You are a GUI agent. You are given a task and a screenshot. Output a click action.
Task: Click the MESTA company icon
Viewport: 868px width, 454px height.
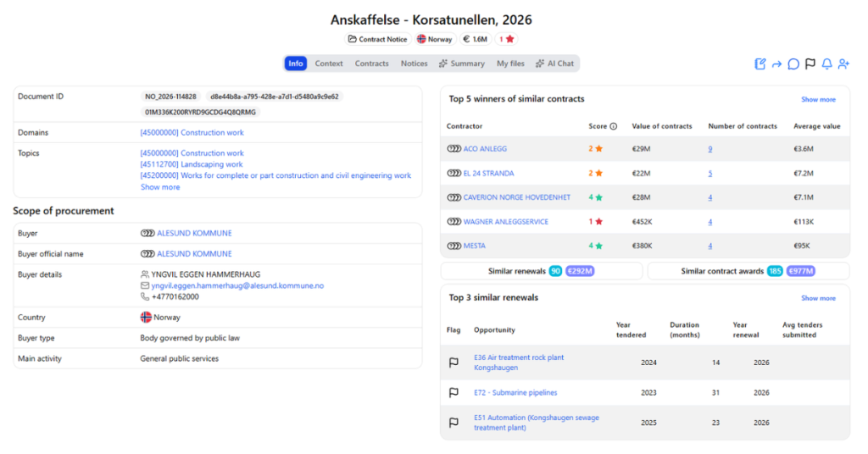[454, 246]
